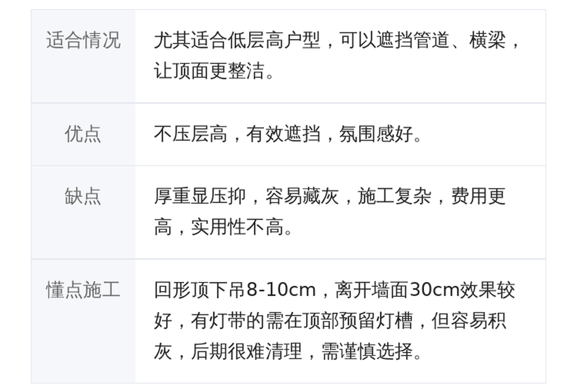Click the line 让顶面更整洁
This screenshot has width=577, height=392.
(x=209, y=71)
